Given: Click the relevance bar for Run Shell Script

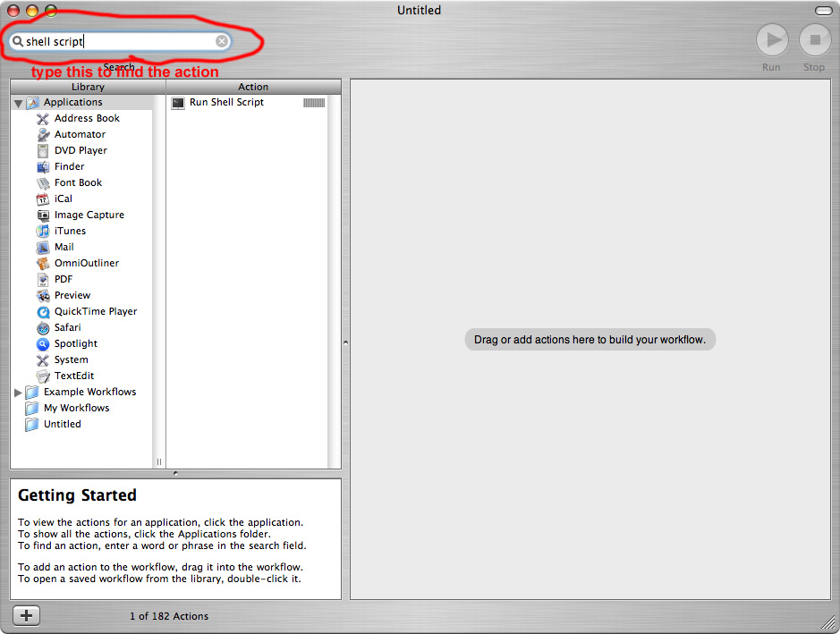Looking at the screenshot, I should pyautogui.click(x=314, y=103).
